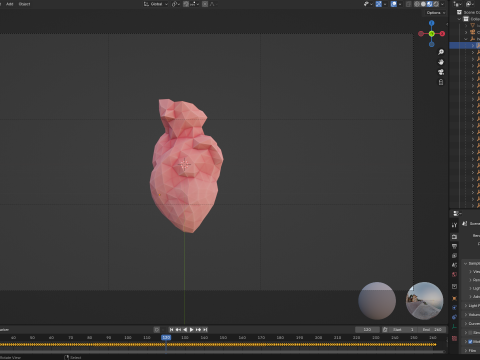Viewport: 480px width, 360px height.
Task: Jump to the start frame
Action: (171, 329)
